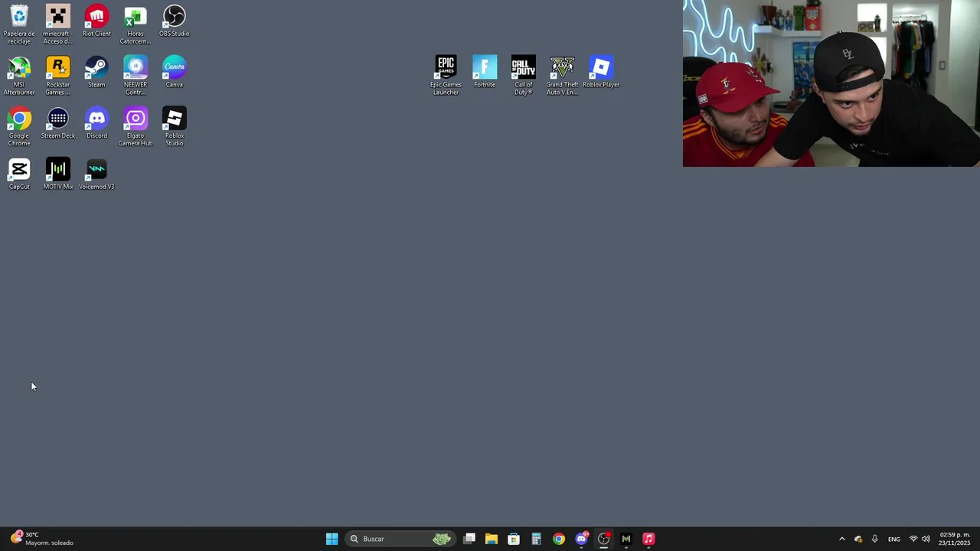The height and width of the screenshot is (551, 980).
Task: Open Microsoft Store from the taskbar
Action: pyautogui.click(x=514, y=539)
